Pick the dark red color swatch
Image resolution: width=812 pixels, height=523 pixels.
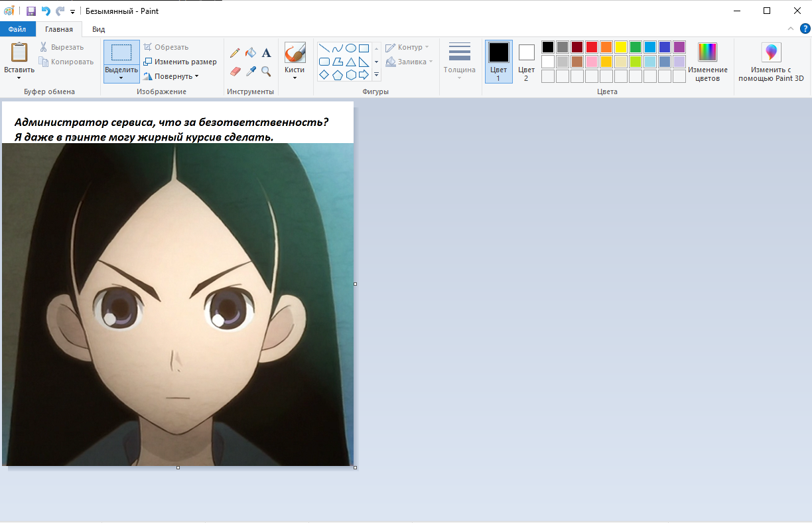577,47
